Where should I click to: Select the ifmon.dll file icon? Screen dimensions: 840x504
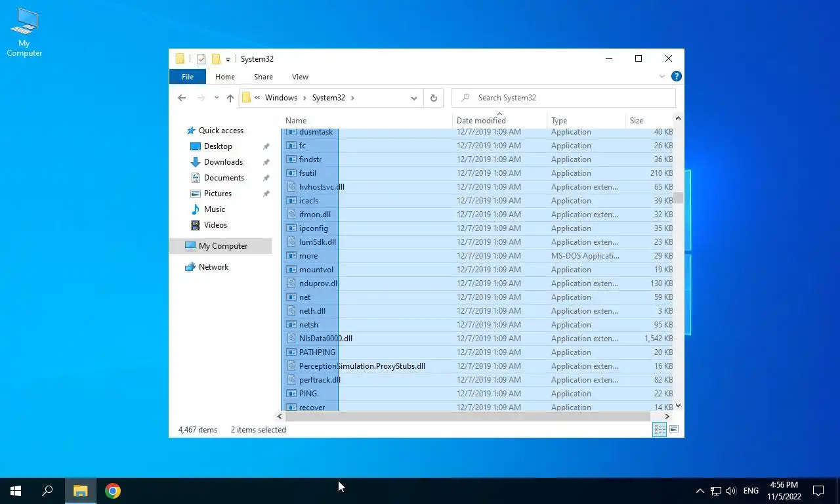click(x=293, y=215)
